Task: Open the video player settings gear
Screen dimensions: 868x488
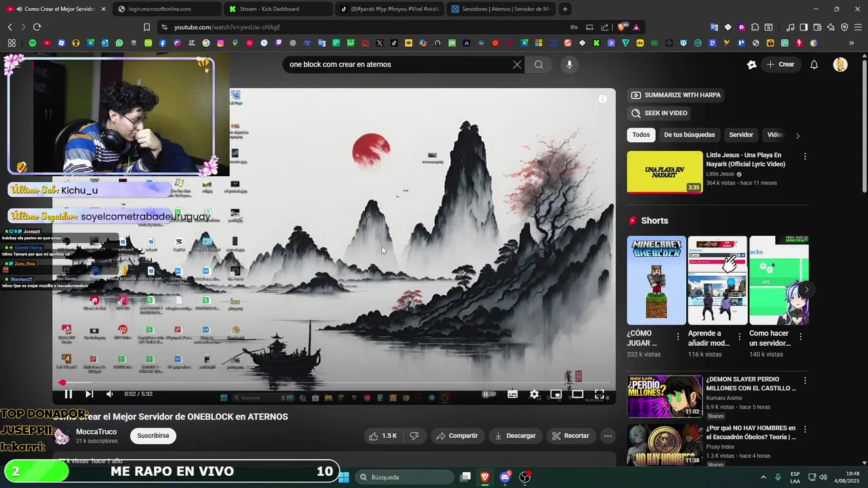Action: 534,394
